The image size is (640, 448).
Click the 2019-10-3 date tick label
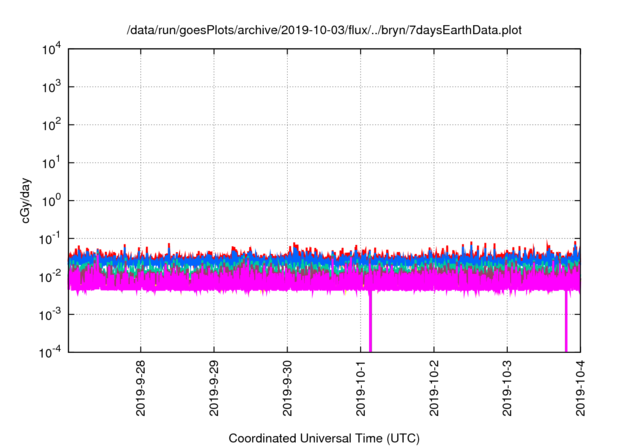(x=507, y=388)
